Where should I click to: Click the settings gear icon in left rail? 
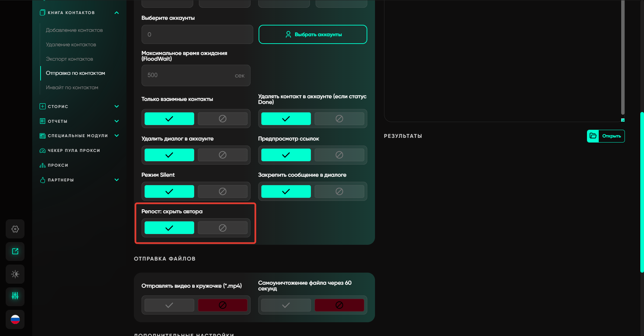pyautogui.click(x=15, y=229)
